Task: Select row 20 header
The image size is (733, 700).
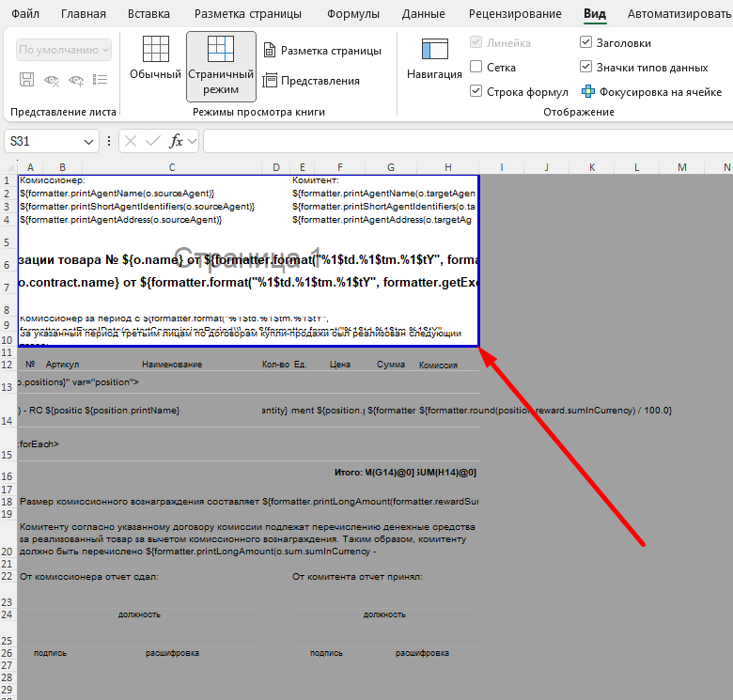Action: (x=7, y=538)
